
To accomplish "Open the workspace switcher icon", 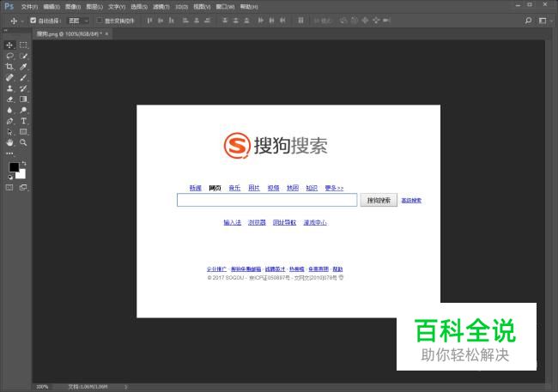I will point(543,21).
